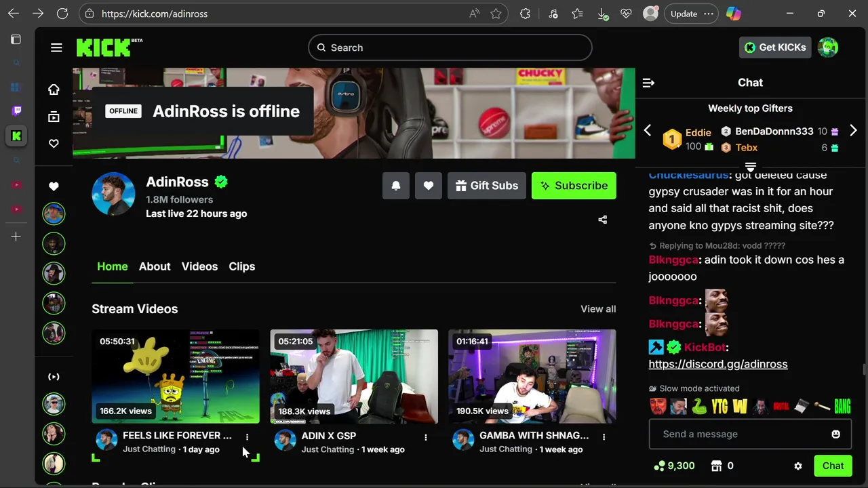Click Eddie top gifter name
The height and width of the screenshot is (488, 868).
698,133
